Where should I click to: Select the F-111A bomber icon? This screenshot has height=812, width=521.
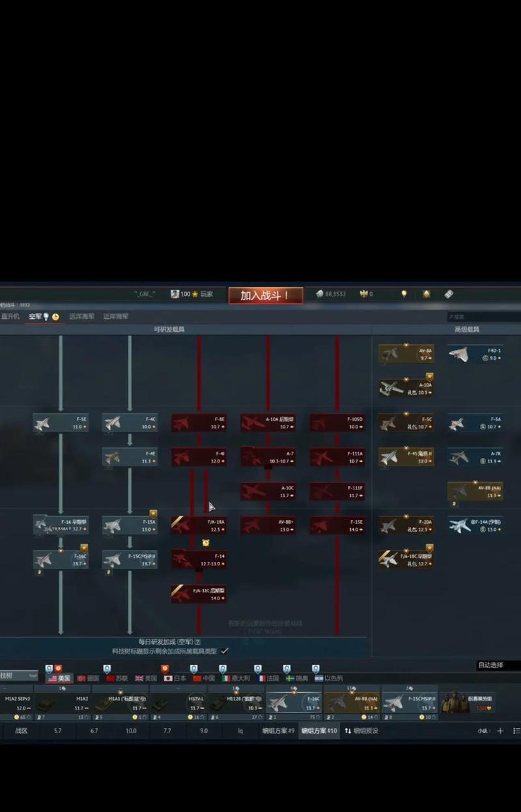(321, 457)
